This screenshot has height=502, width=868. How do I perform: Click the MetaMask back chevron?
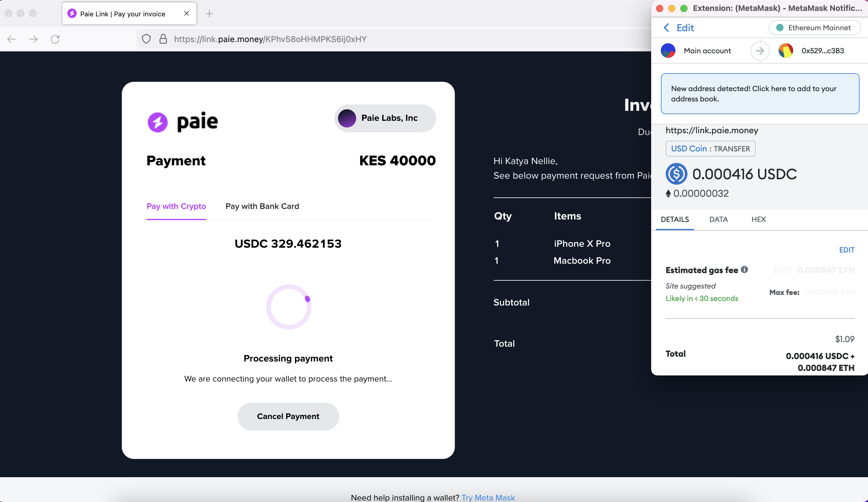click(x=667, y=28)
